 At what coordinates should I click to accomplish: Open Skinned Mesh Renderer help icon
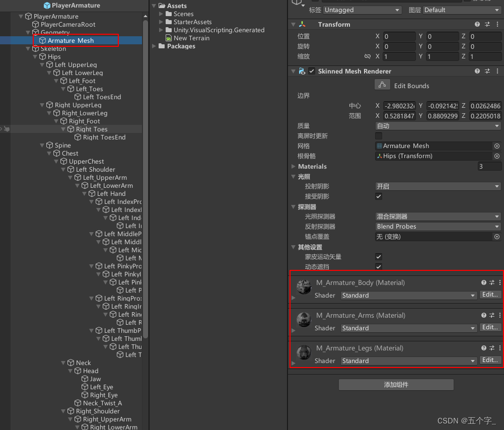click(x=477, y=71)
